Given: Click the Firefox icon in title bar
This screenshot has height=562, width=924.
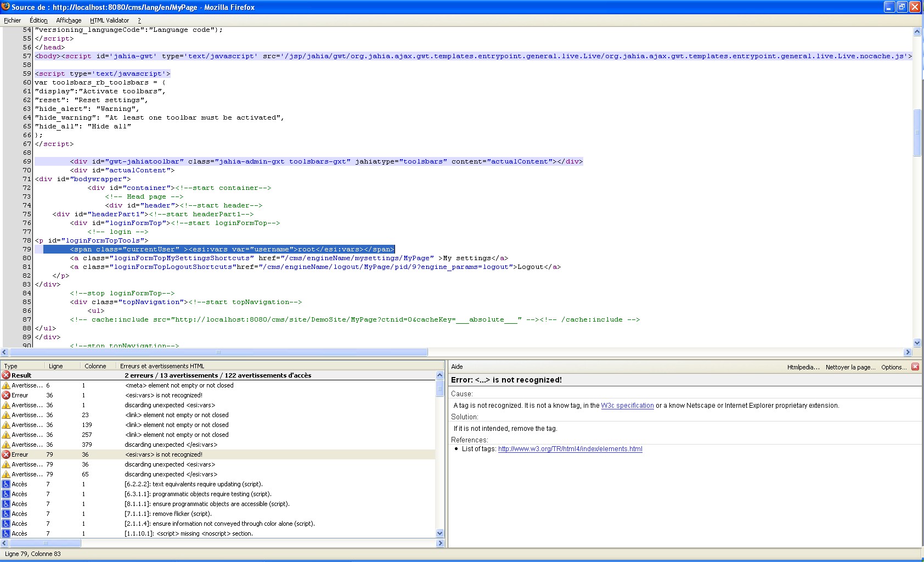Looking at the screenshot, I should (x=5, y=7).
